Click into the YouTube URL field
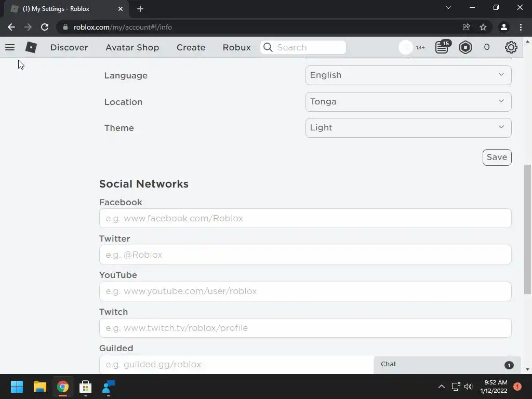This screenshot has height=399, width=532. click(x=305, y=291)
